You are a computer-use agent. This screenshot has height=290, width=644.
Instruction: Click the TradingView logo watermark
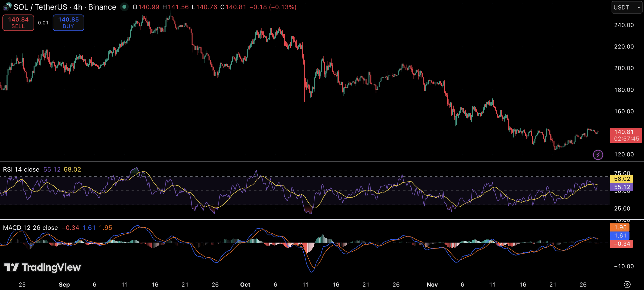click(43, 267)
